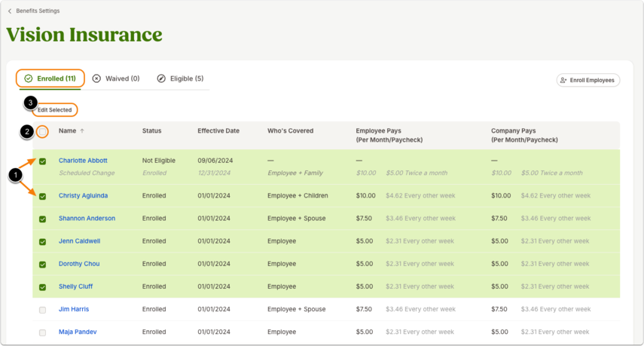Select Maja Pandev's row checkbox
The height and width of the screenshot is (346, 644).
click(42, 333)
